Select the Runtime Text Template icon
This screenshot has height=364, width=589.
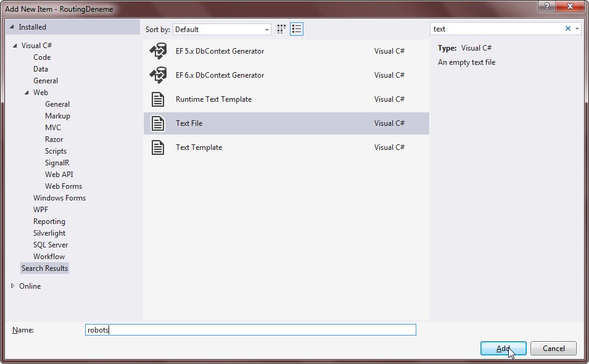click(x=158, y=99)
